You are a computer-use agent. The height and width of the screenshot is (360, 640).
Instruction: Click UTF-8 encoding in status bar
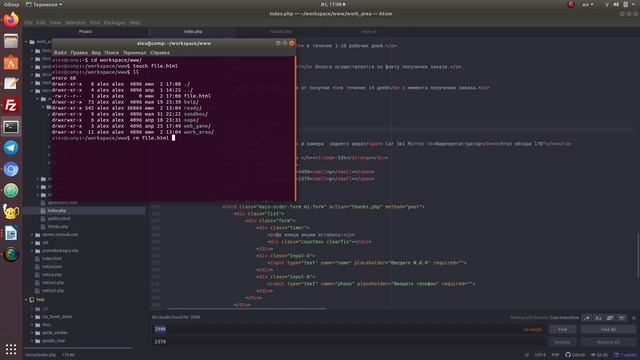click(540, 355)
